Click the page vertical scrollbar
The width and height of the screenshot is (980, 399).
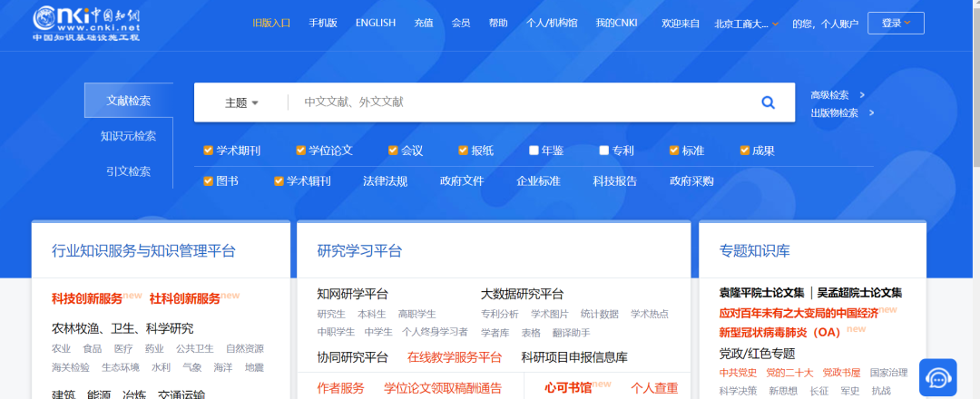click(x=975, y=87)
